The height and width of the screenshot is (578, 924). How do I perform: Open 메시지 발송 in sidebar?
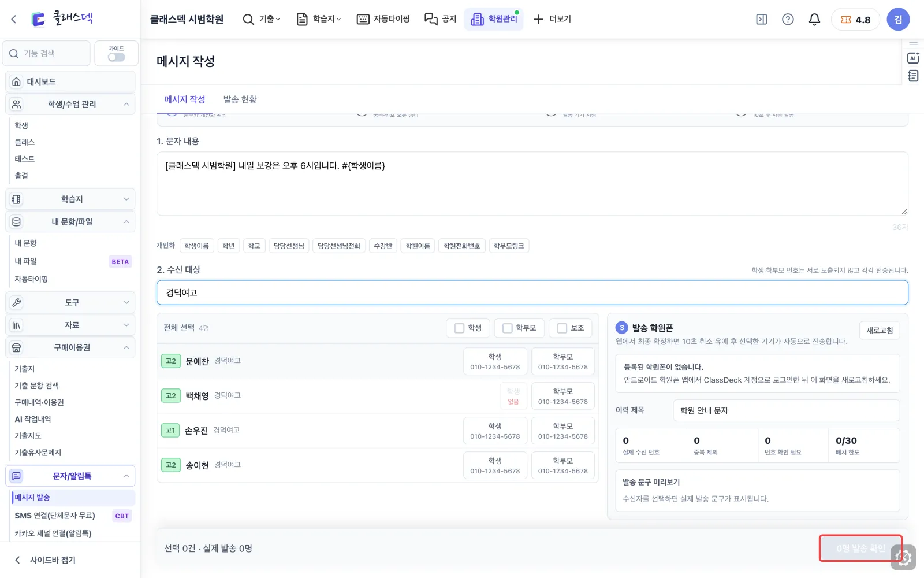(x=73, y=497)
